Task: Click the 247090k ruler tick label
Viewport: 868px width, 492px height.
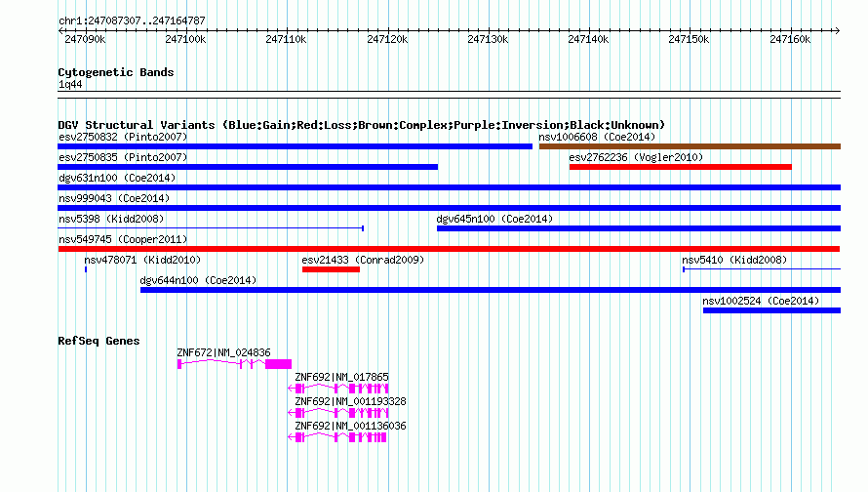Action: point(85,39)
